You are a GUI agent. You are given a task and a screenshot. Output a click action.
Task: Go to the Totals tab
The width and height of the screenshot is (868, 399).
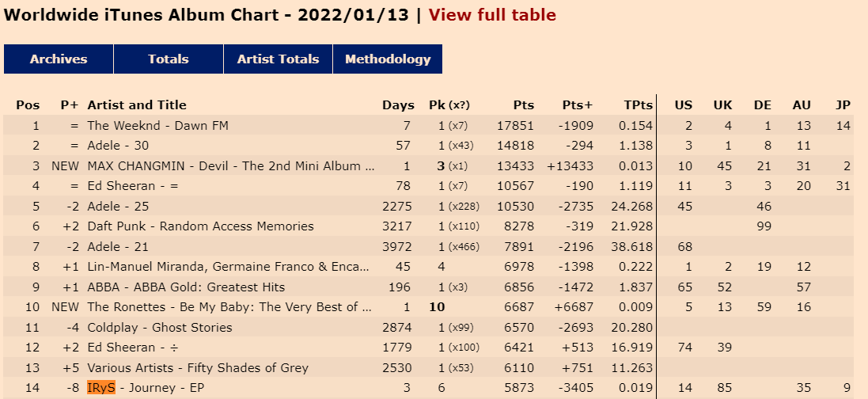click(169, 59)
